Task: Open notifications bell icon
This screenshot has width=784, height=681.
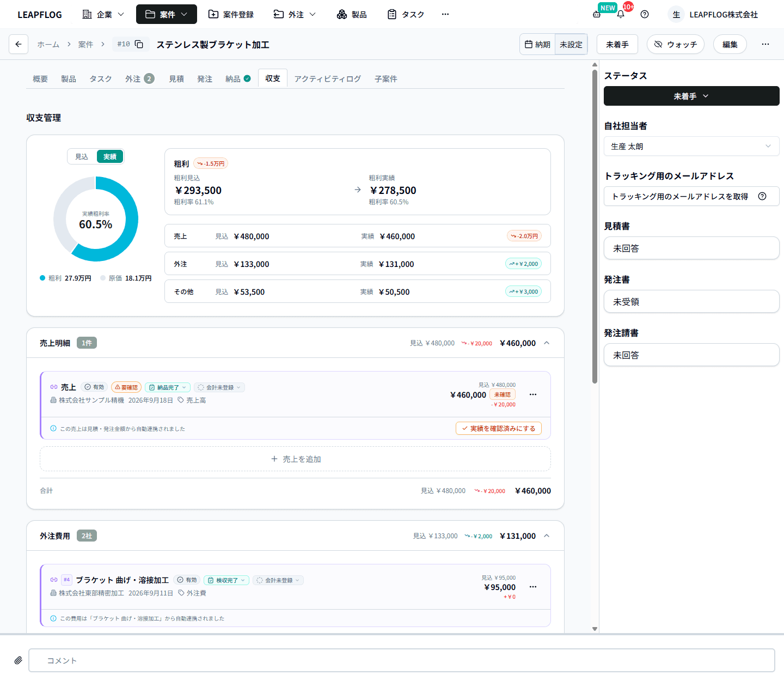Action: [621, 14]
